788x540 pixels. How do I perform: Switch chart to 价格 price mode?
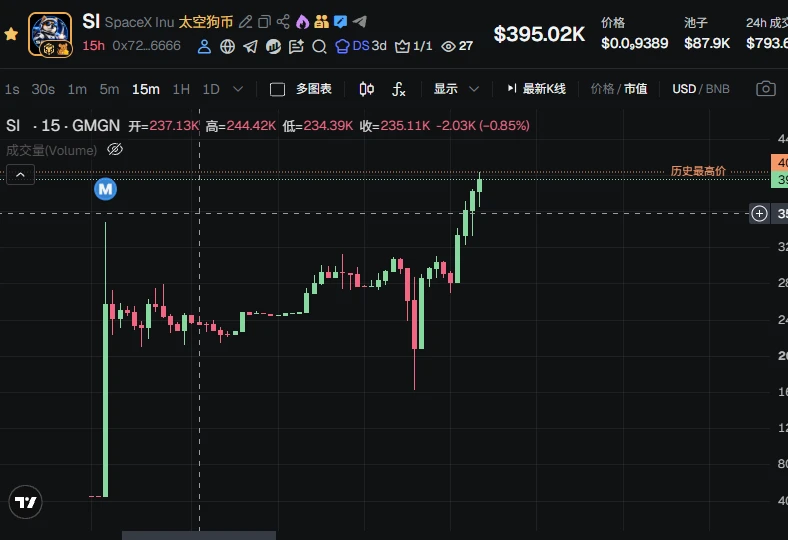[602, 89]
